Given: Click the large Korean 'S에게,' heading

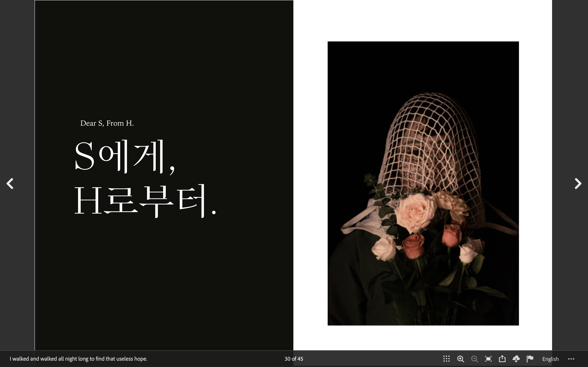Looking at the screenshot, I should coord(124,157).
